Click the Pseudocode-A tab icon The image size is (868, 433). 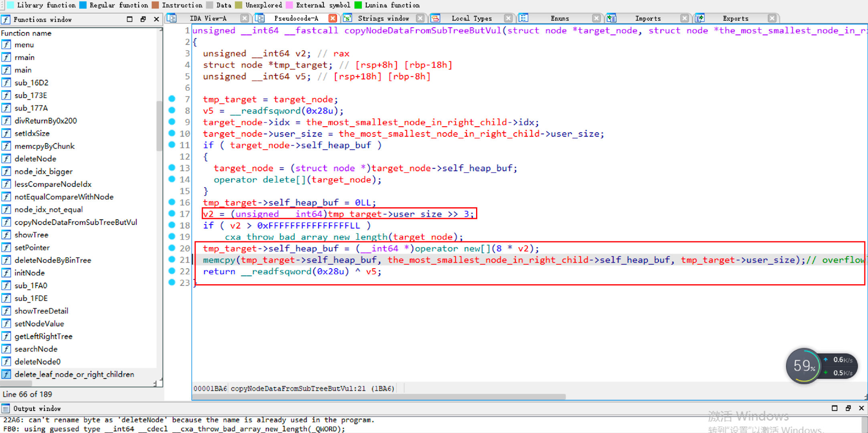click(260, 18)
